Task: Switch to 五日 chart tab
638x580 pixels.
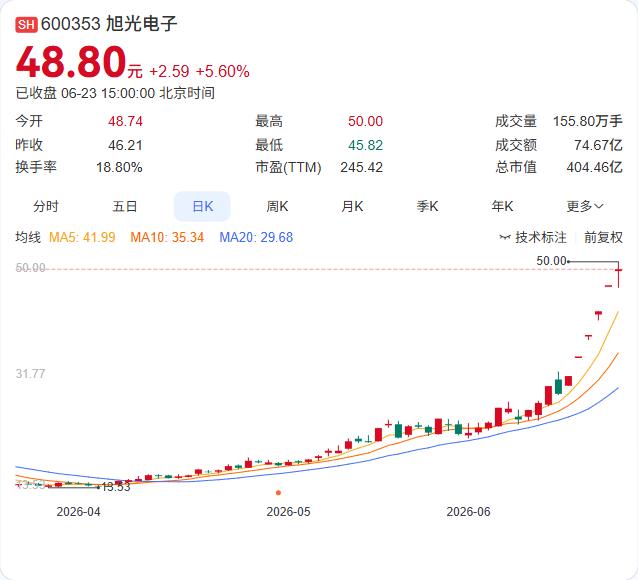Action: [125, 206]
